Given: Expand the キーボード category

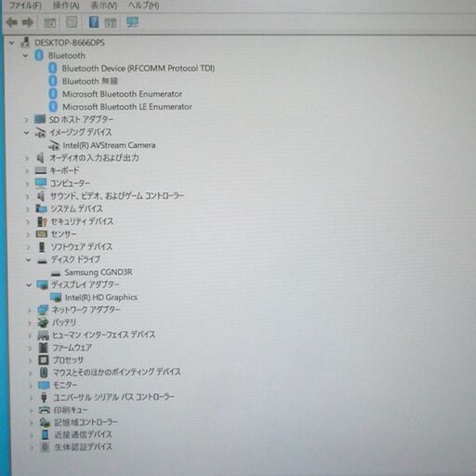Looking at the screenshot, I should tap(27, 171).
